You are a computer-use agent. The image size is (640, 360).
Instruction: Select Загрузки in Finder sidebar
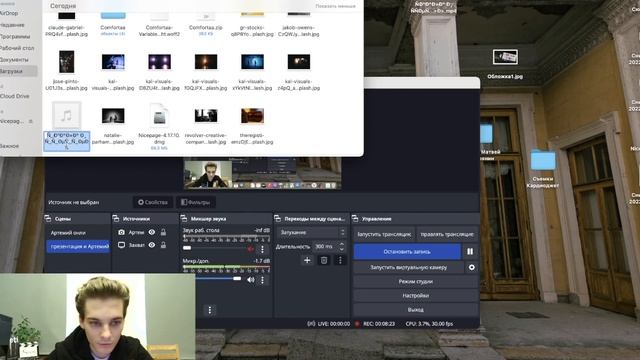coord(18,71)
